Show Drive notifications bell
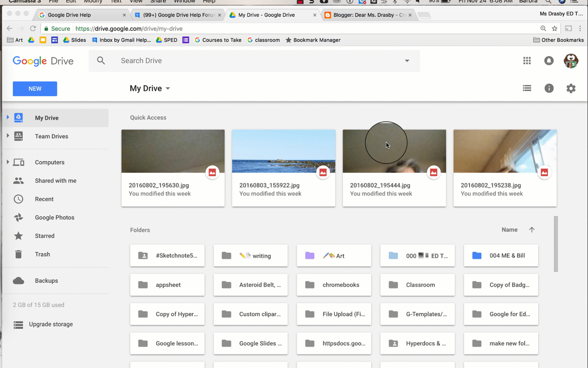 tap(549, 60)
